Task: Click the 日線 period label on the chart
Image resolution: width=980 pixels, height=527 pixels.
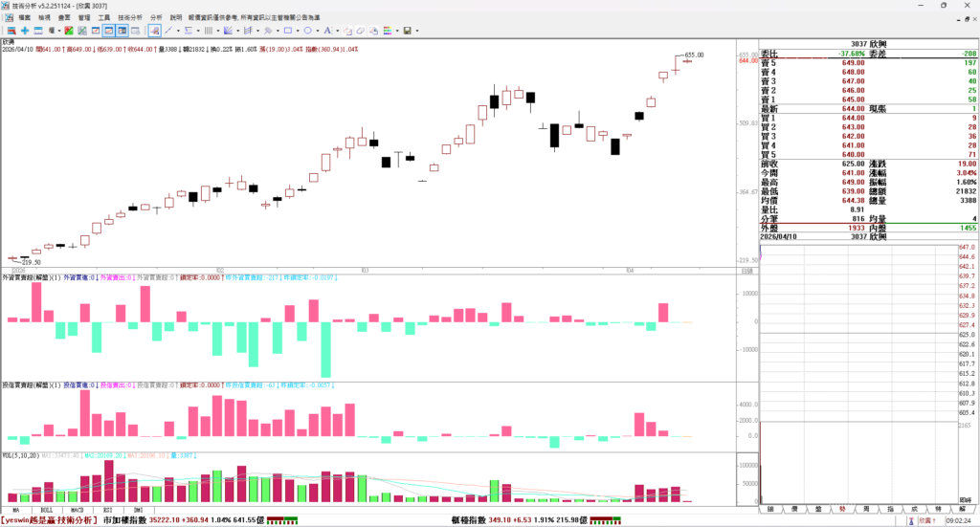Action: (x=746, y=274)
